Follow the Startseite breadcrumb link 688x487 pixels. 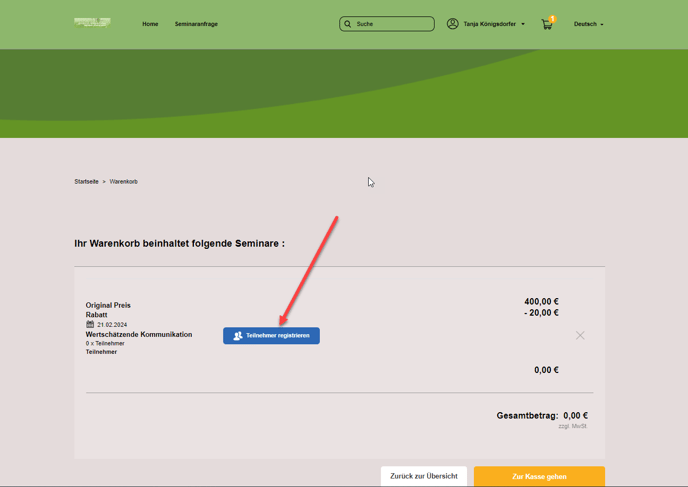[86, 182]
